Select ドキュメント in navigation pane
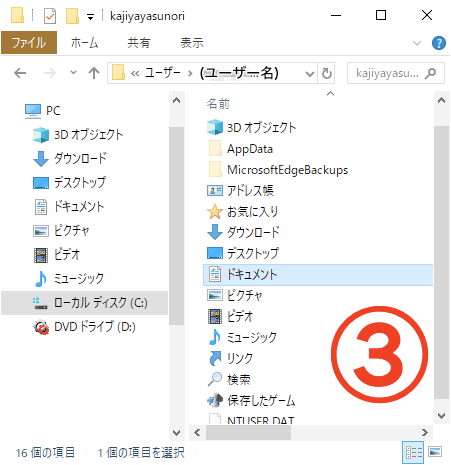The image size is (451, 465). (x=69, y=207)
